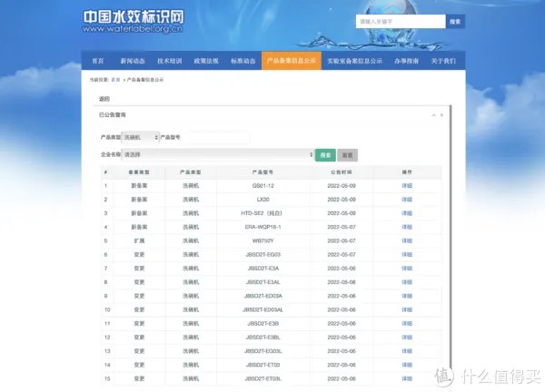545x392 pixels.
Task: Open 详细 for model JBSD2T-E3B
Action: [x=407, y=323]
